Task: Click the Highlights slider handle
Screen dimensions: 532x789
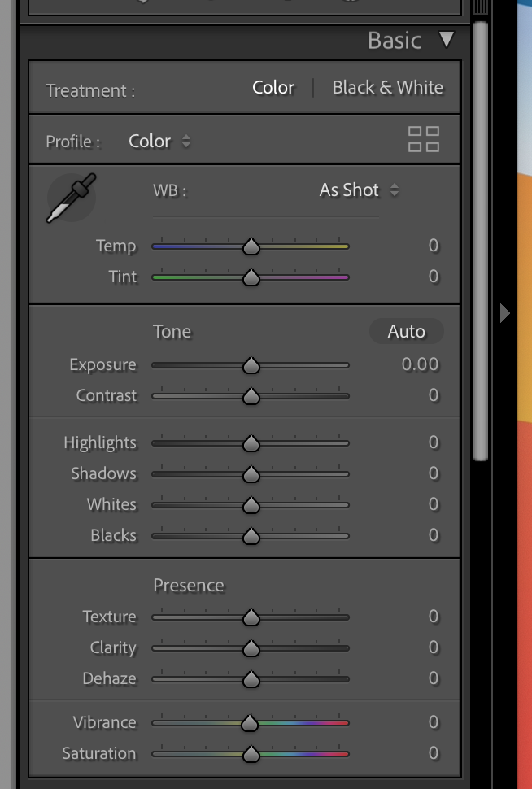Action: click(x=251, y=442)
